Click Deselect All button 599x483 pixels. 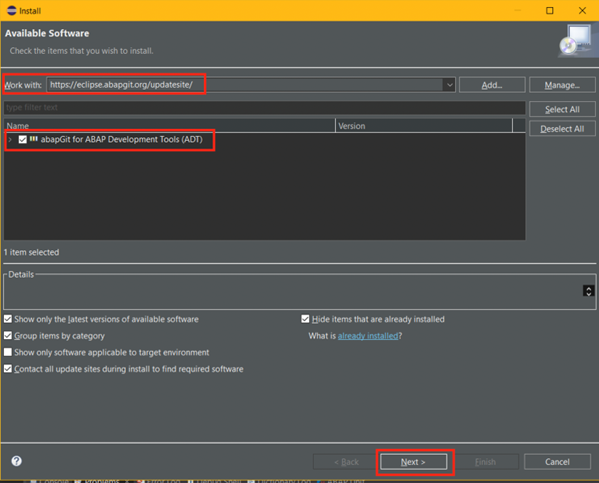click(x=562, y=129)
